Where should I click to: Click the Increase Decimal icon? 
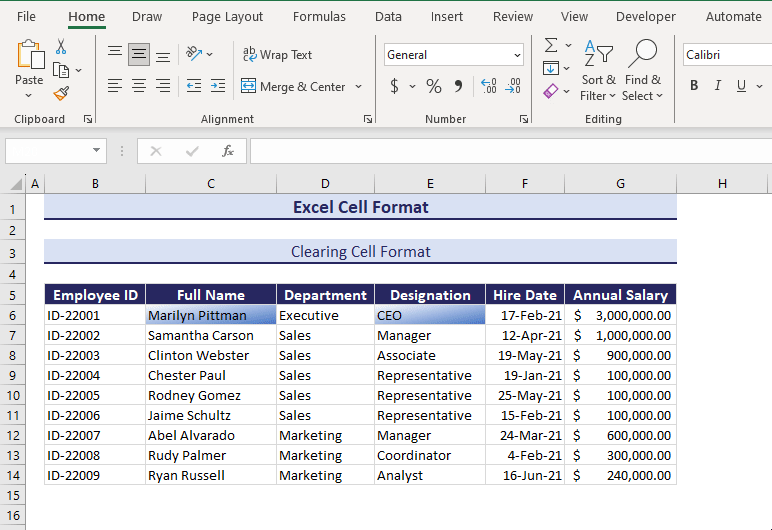click(488, 86)
